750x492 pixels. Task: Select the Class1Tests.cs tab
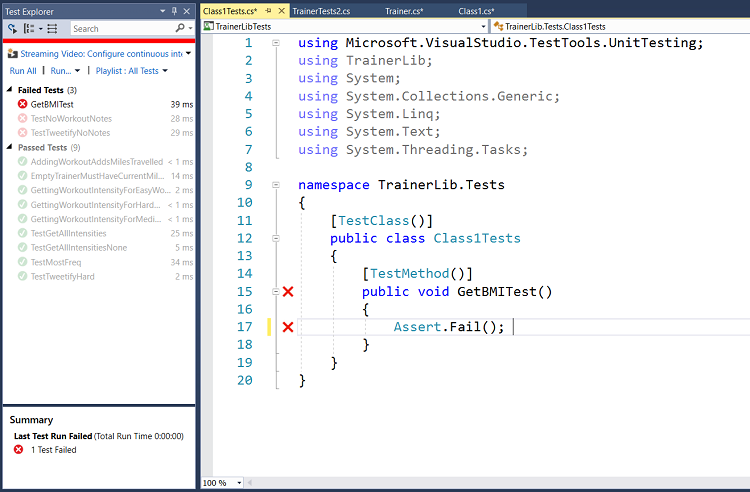click(x=230, y=11)
